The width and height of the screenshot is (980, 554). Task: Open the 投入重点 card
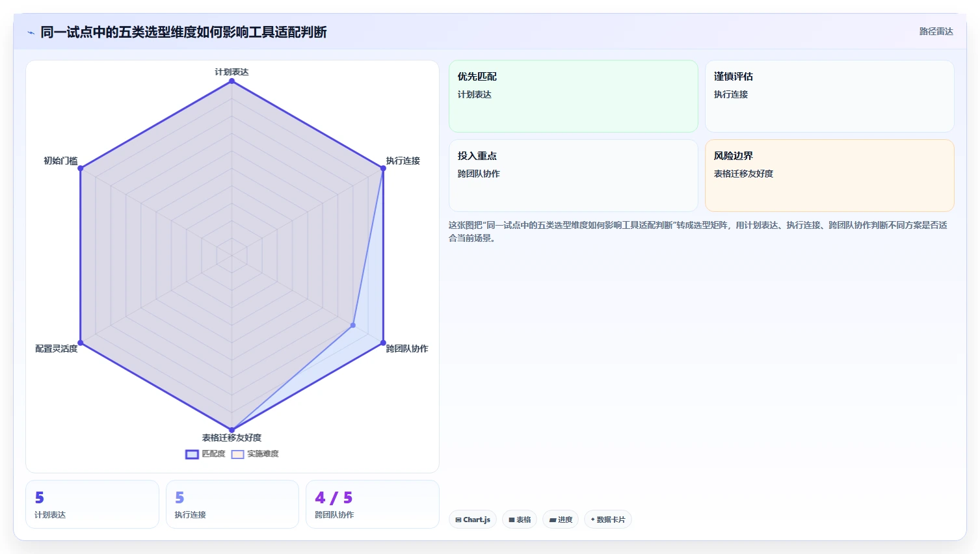pos(573,176)
